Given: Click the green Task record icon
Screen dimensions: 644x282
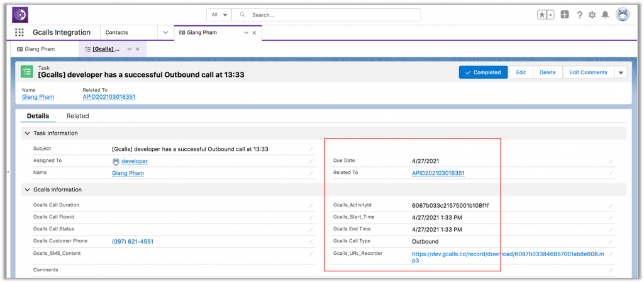Looking at the screenshot, I should pos(27,72).
